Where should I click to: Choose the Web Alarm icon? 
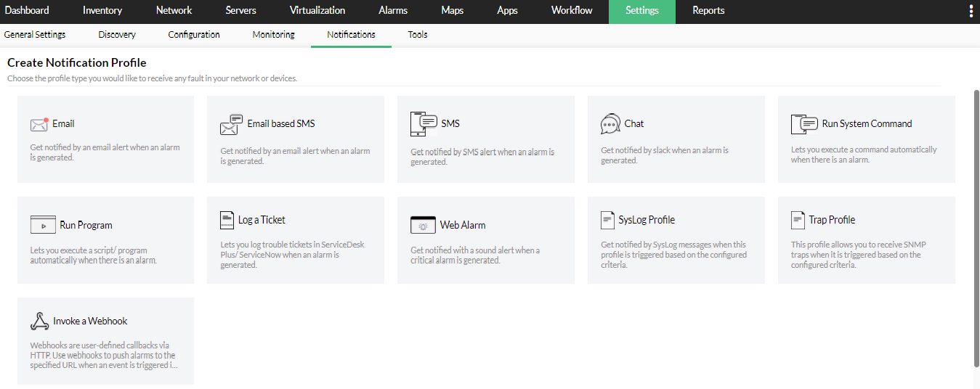pyautogui.click(x=423, y=225)
